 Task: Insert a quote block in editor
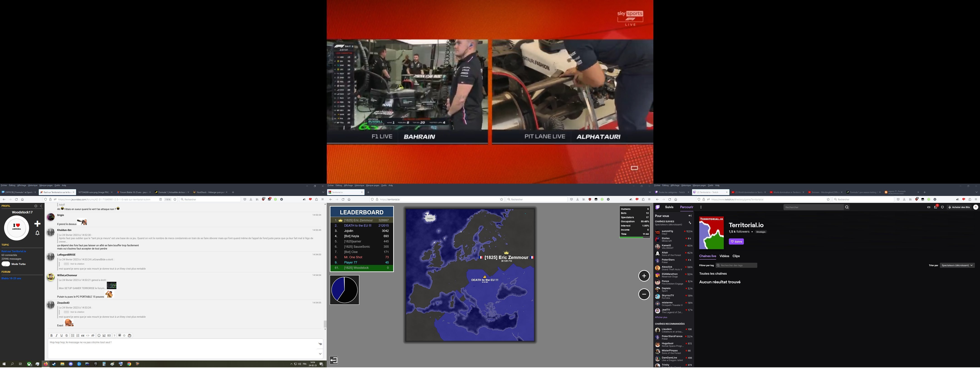coord(83,336)
